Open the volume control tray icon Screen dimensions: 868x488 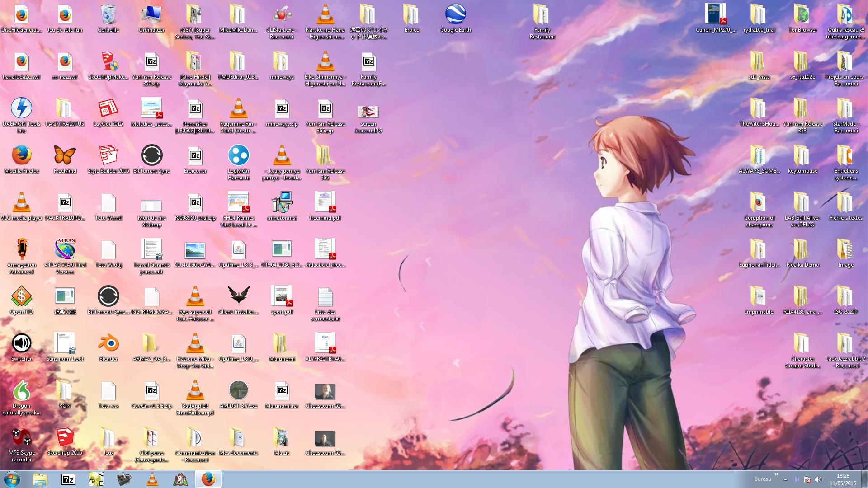coord(818,479)
